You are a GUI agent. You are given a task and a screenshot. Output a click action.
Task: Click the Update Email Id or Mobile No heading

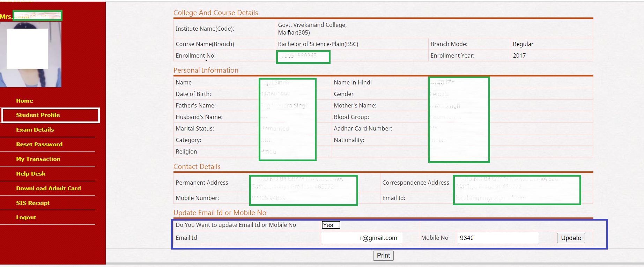click(220, 213)
